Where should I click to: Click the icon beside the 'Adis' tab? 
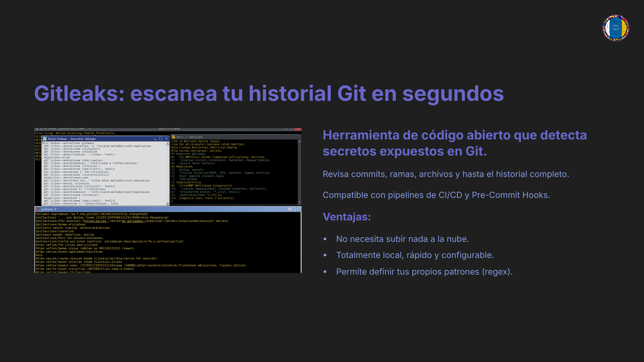coord(173,137)
